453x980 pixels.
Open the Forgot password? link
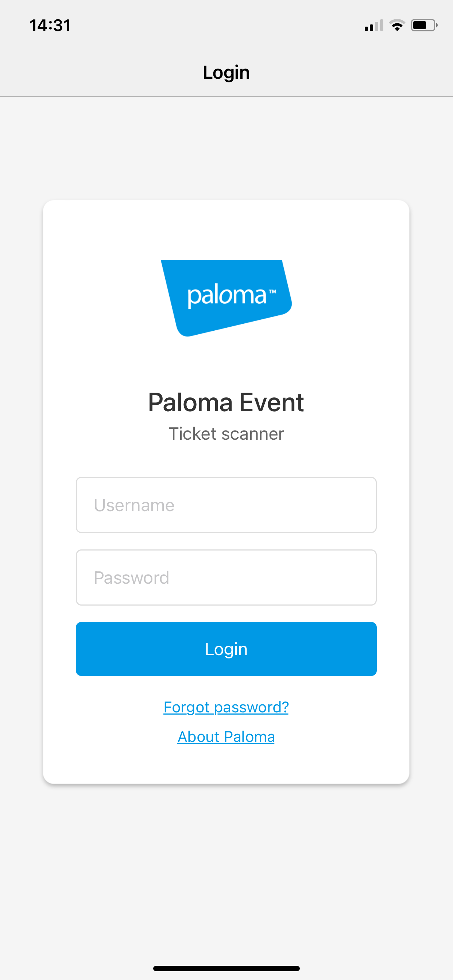tap(226, 707)
